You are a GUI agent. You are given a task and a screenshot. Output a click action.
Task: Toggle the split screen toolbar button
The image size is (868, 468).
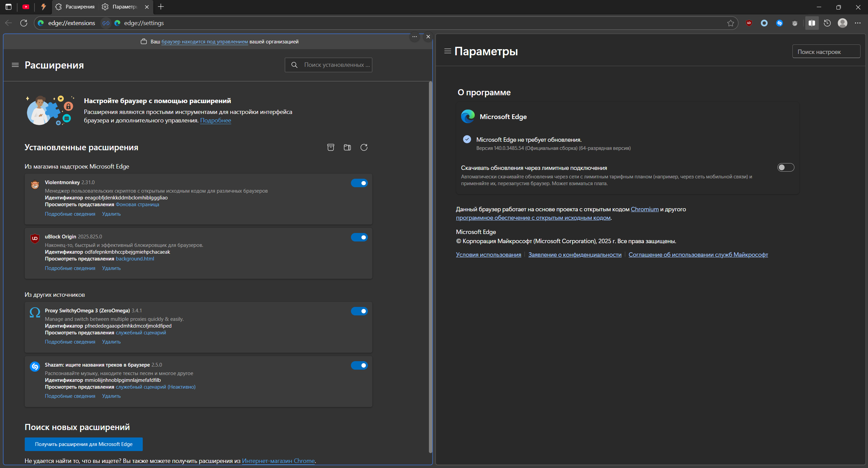point(812,23)
